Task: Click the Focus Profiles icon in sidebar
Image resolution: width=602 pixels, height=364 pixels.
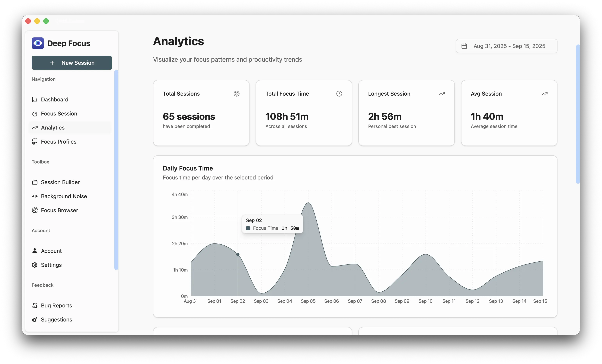Action: click(x=35, y=142)
